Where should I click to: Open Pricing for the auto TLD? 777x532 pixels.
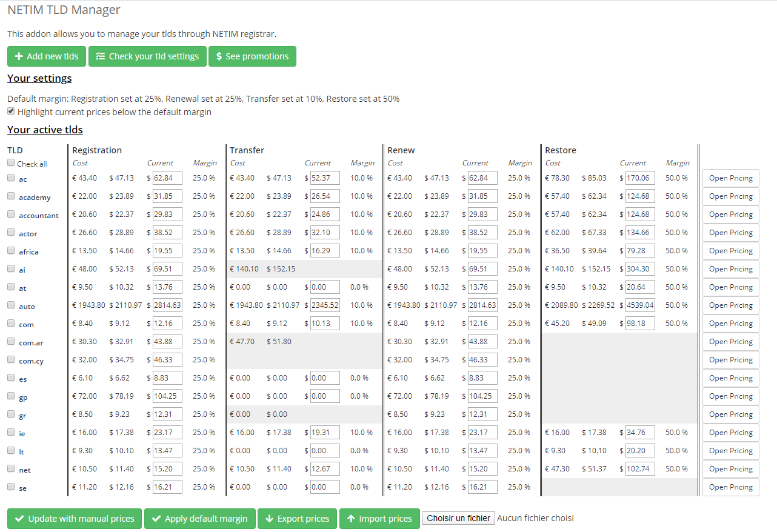(x=731, y=305)
